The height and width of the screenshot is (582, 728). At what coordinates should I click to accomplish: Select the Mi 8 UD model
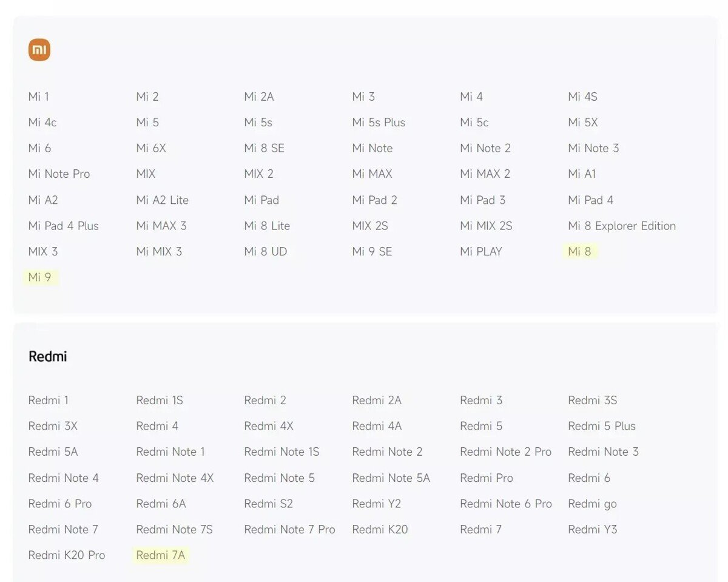point(266,251)
